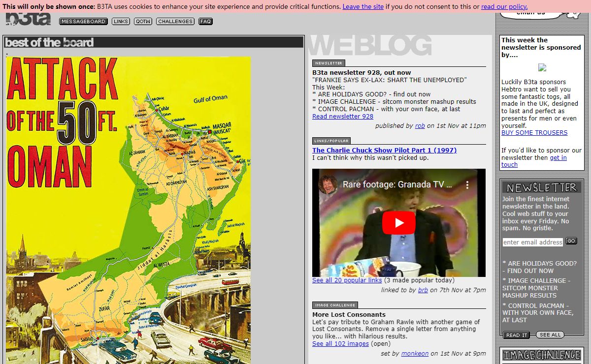Screen dimensions: 591x364
Task: Play the Granada TV YouTube video
Action: (399, 223)
